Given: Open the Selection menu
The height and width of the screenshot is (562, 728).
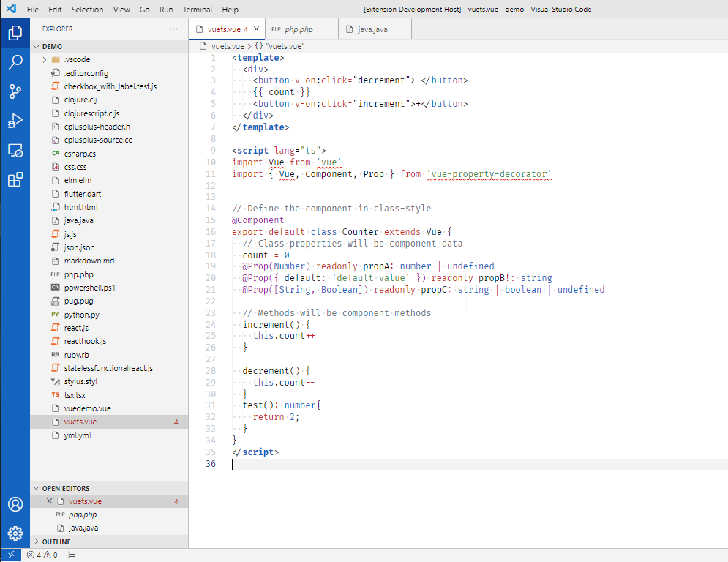Looking at the screenshot, I should 87,10.
